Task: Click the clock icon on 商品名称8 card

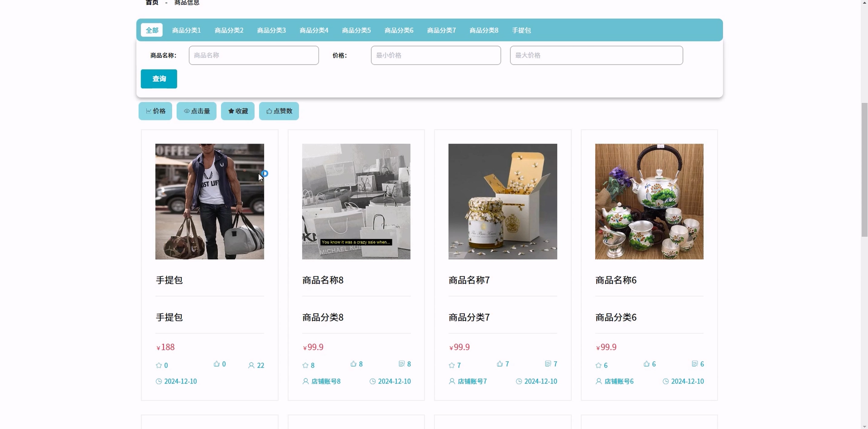Action: click(372, 381)
